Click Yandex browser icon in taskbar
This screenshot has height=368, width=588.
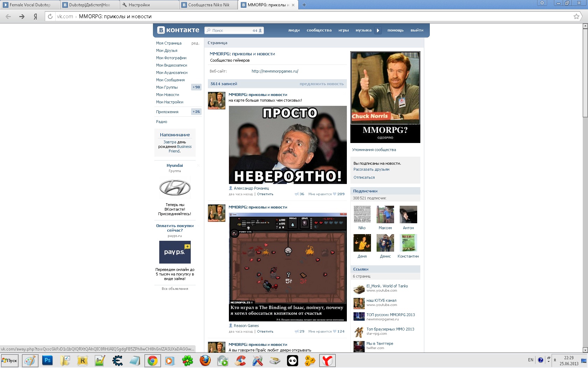pos(327,360)
